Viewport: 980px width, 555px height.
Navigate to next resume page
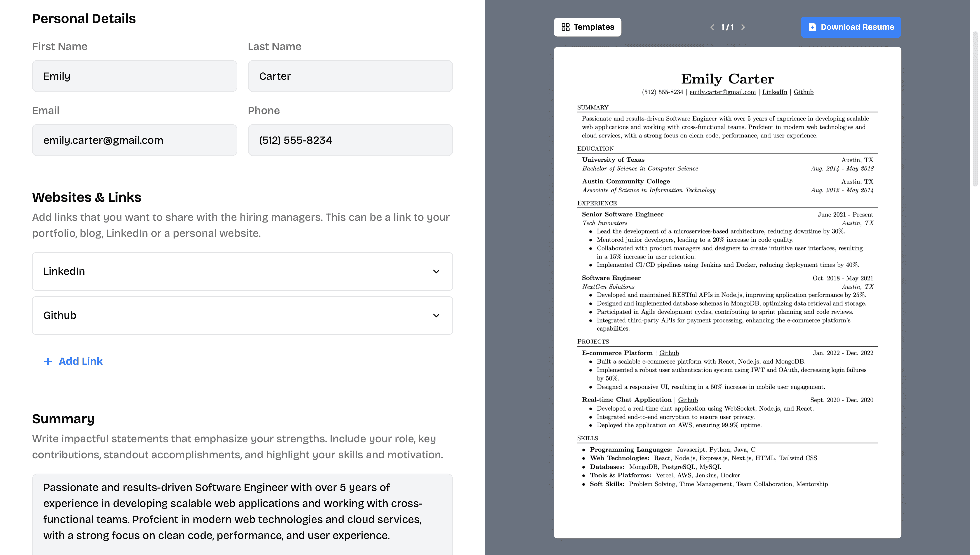coord(742,27)
